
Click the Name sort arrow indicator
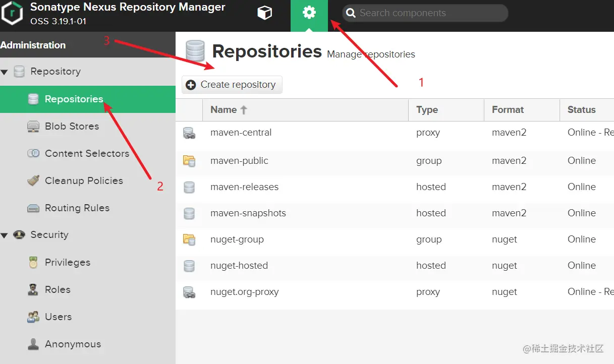tap(244, 110)
